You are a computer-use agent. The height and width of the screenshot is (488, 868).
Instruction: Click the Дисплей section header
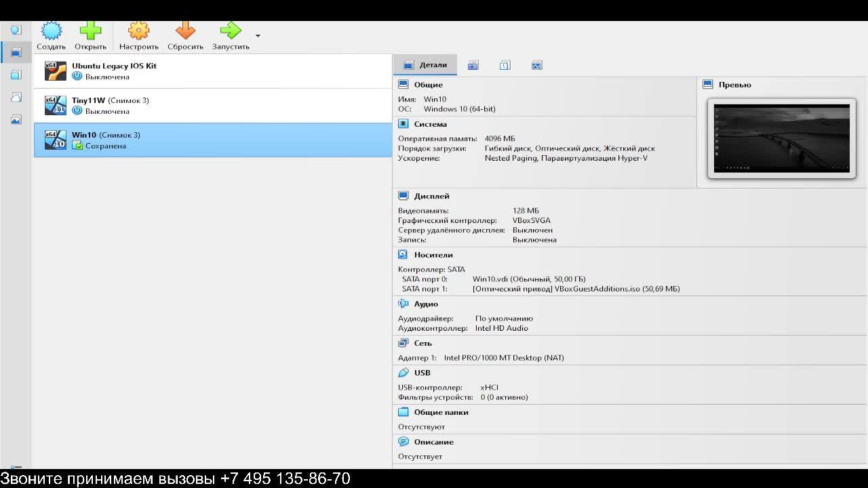click(432, 196)
